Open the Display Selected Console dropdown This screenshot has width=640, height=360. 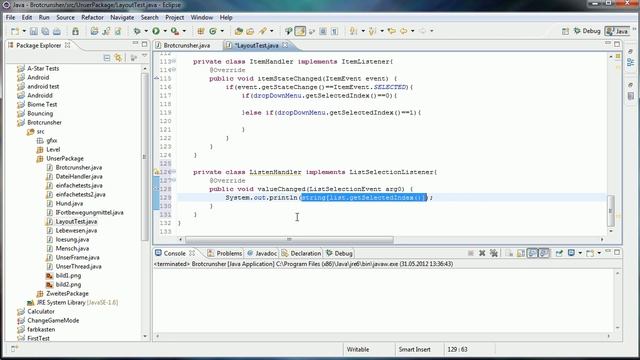(x=580, y=253)
